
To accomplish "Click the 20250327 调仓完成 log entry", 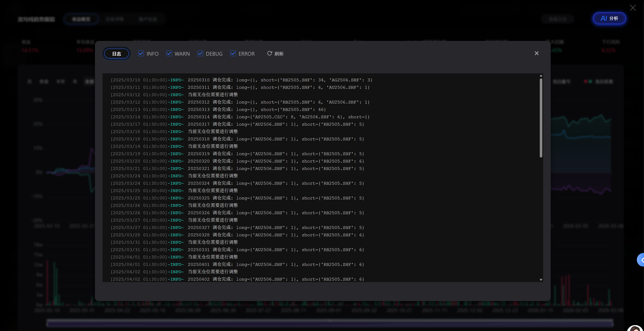I will click(238, 227).
